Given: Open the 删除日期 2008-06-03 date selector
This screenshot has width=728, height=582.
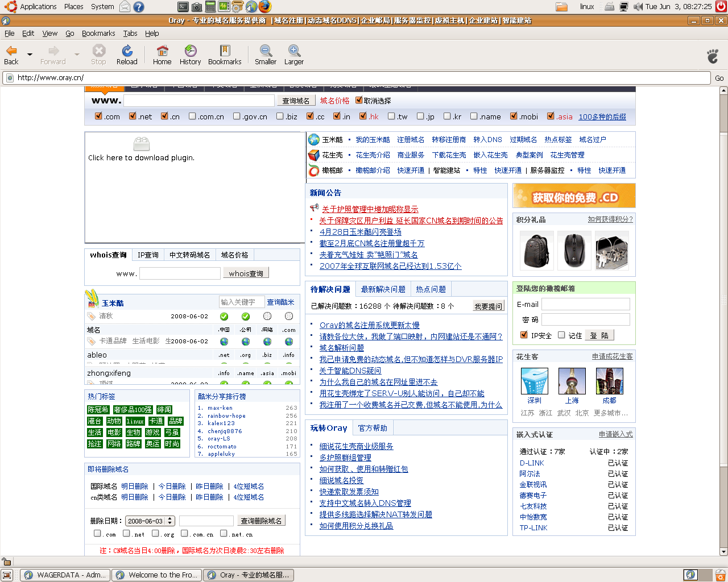Looking at the screenshot, I should click(150, 521).
